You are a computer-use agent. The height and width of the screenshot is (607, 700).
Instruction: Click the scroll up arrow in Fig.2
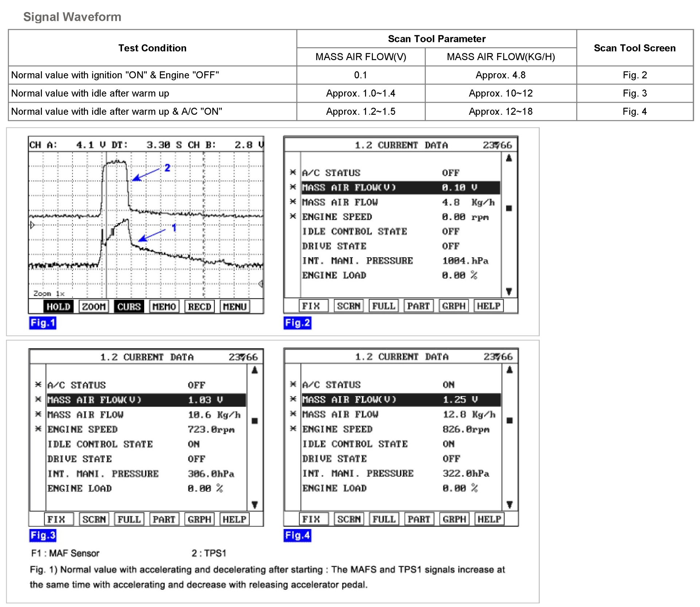pyautogui.click(x=509, y=158)
